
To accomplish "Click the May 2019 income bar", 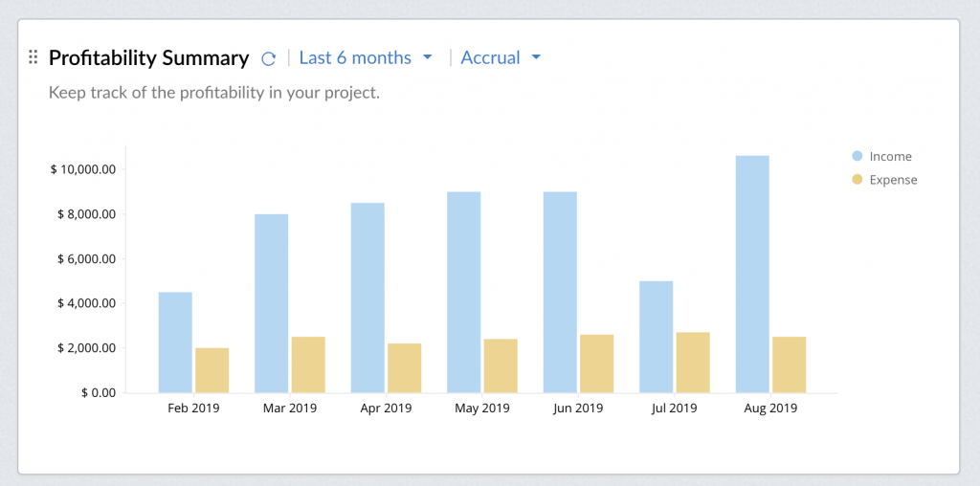I will pos(463,292).
